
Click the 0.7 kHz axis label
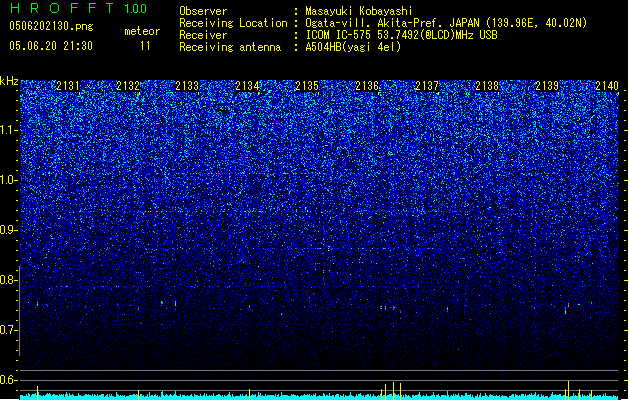pos(9,330)
